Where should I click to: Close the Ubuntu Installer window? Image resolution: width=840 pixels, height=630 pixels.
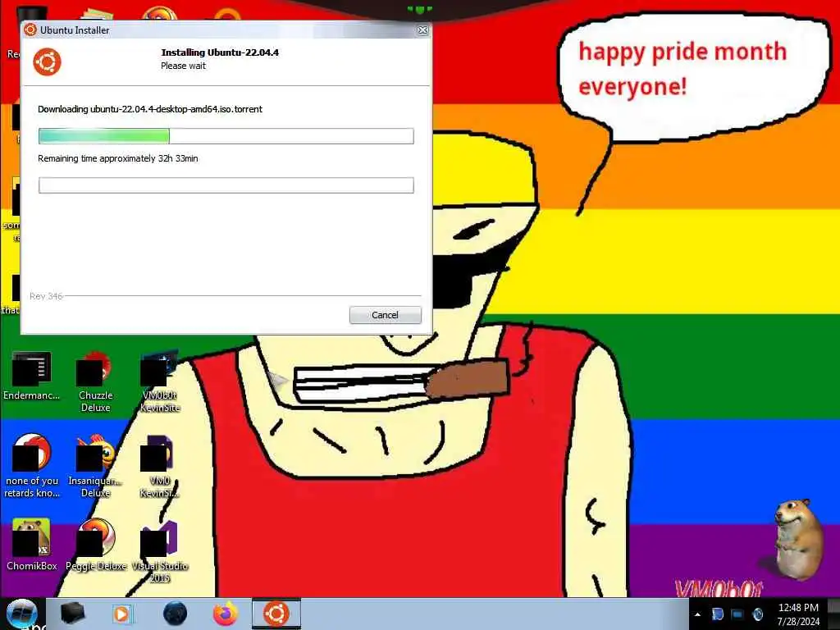pyautogui.click(x=422, y=30)
